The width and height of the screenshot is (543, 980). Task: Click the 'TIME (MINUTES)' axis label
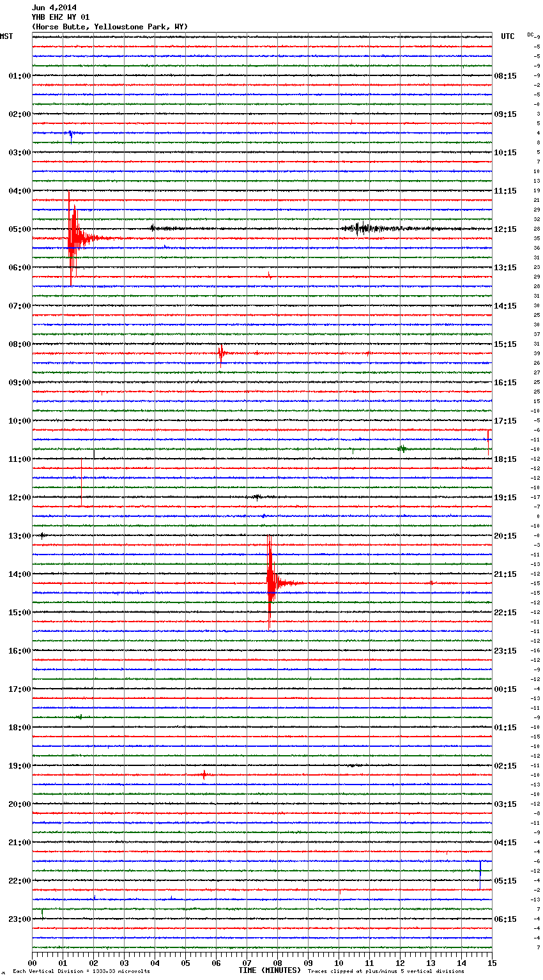click(270, 970)
